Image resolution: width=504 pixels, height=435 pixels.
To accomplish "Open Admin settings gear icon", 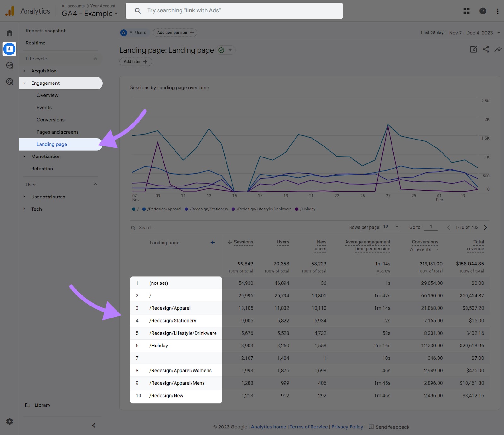I will click(x=9, y=421).
